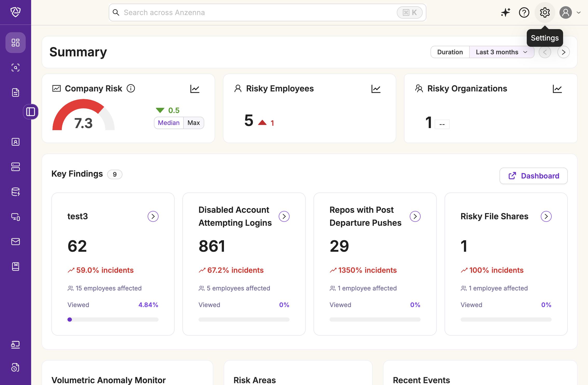Open the help question mark icon
The height and width of the screenshot is (385, 588).
[x=524, y=12]
